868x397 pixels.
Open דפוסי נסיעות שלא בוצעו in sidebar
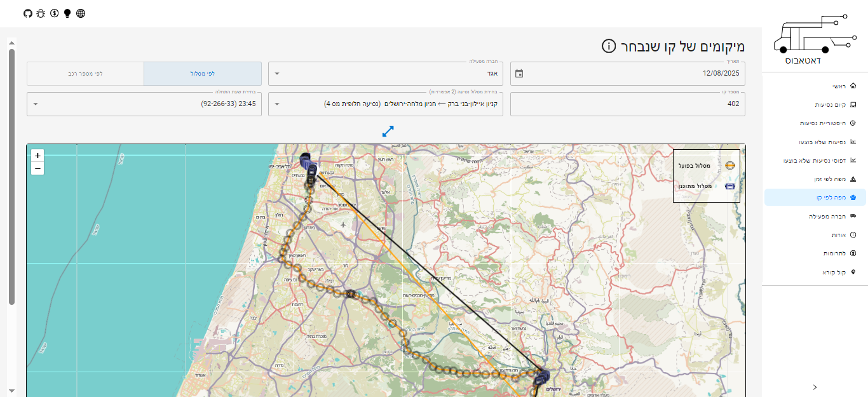[x=815, y=160]
